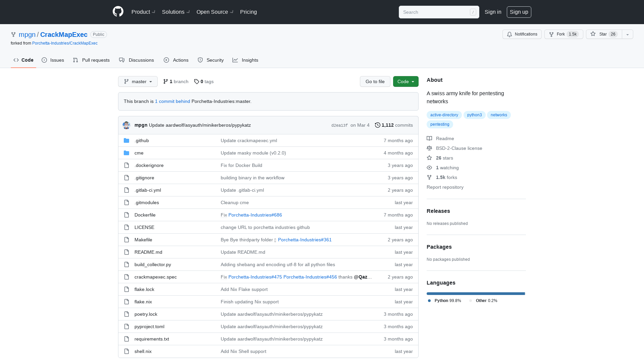Viewport: 644px width, 362px height.
Task: Click the eye icon beside 1 watching
Action: (429, 168)
